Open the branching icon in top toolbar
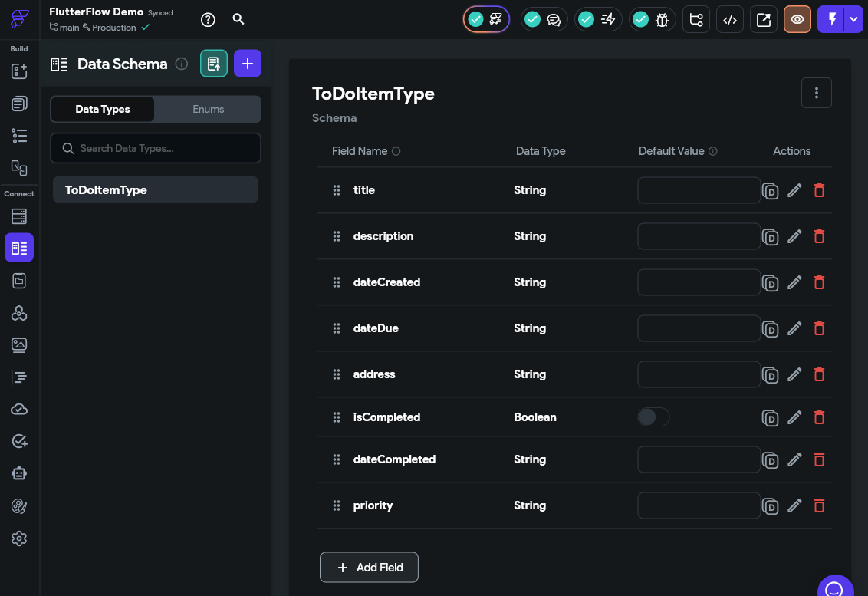This screenshot has height=596, width=868. [x=695, y=19]
